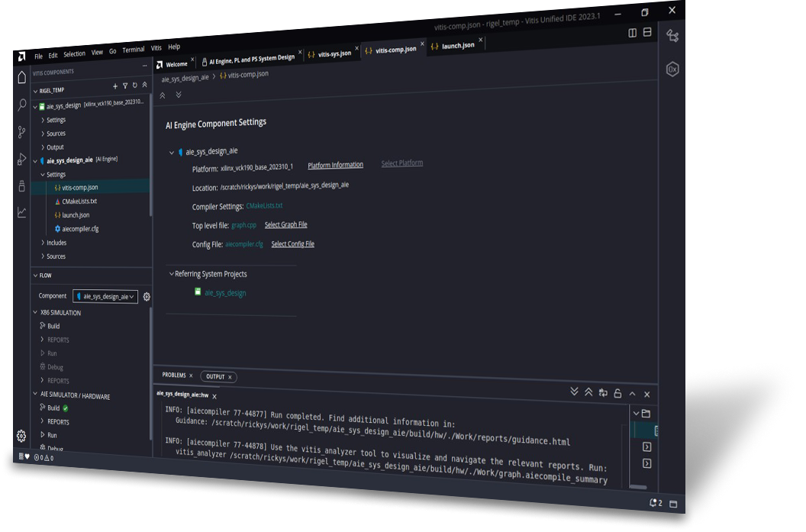806x532 pixels.
Task: Toggle panel layout icon in status bar
Action: [673, 504]
